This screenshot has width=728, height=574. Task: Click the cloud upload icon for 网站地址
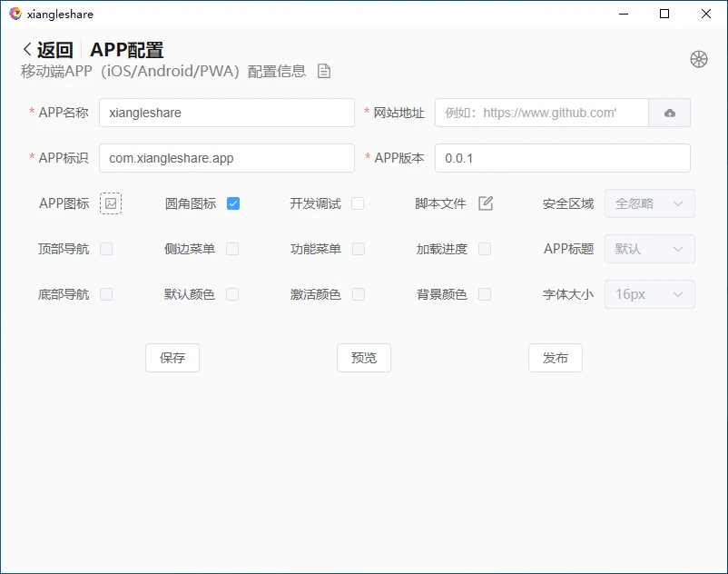pyautogui.click(x=670, y=113)
